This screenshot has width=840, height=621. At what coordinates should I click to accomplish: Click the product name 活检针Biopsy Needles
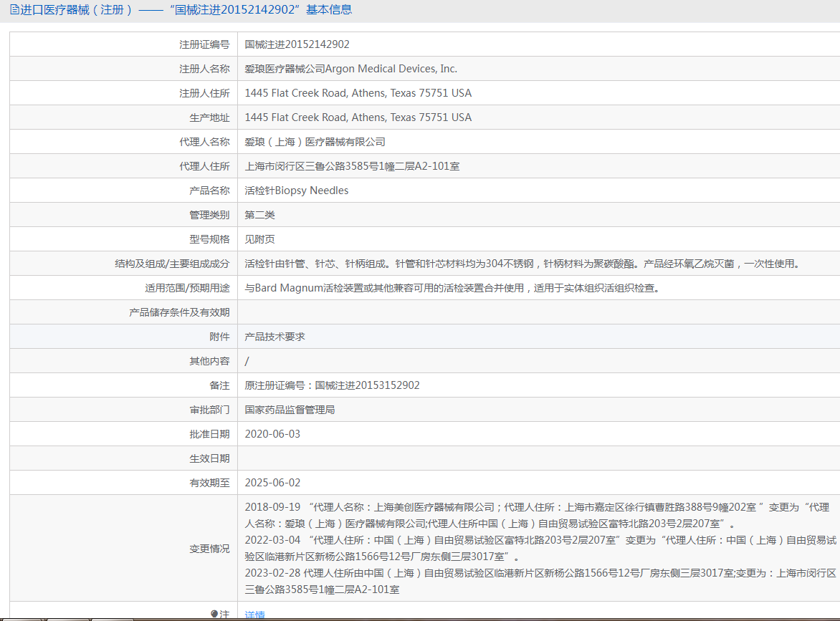(x=296, y=191)
